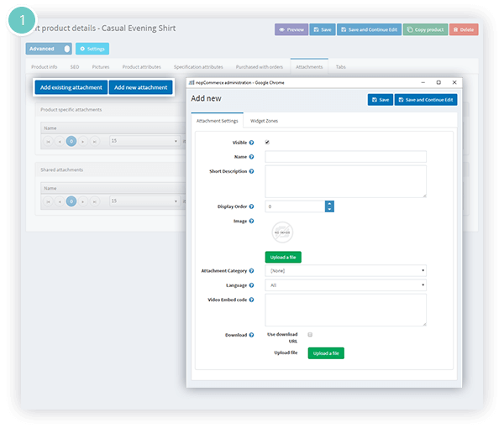Click help icon next to Attachment Category
Image resolution: width=504 pixels, height=428 pixels.
pyautogui.click(x=251, y=271)
